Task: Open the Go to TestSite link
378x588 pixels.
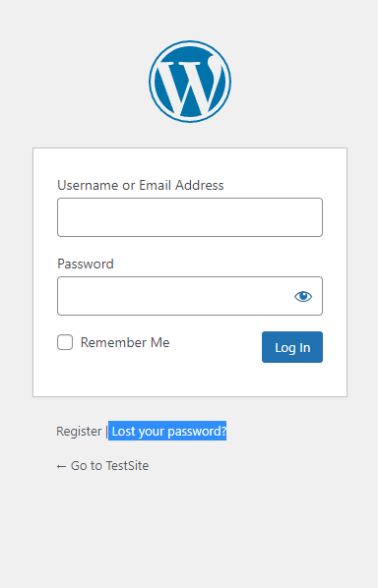Action: coord(102,466)
